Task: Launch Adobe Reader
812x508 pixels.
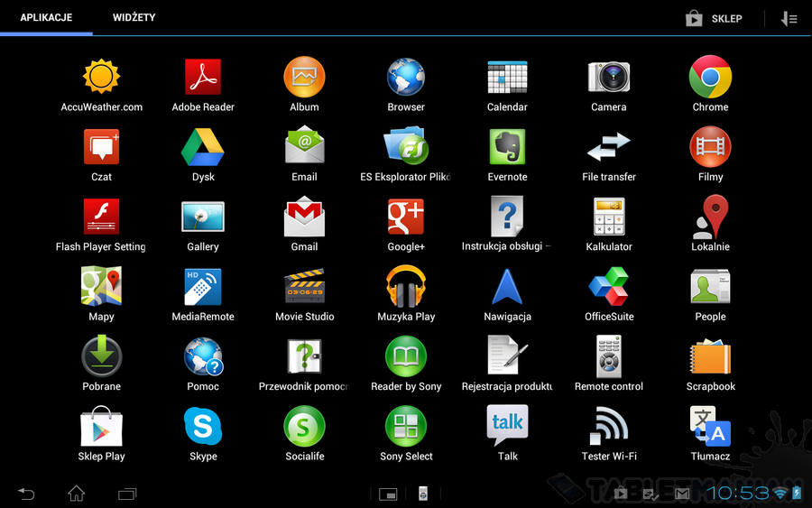Action: [203, 77]
